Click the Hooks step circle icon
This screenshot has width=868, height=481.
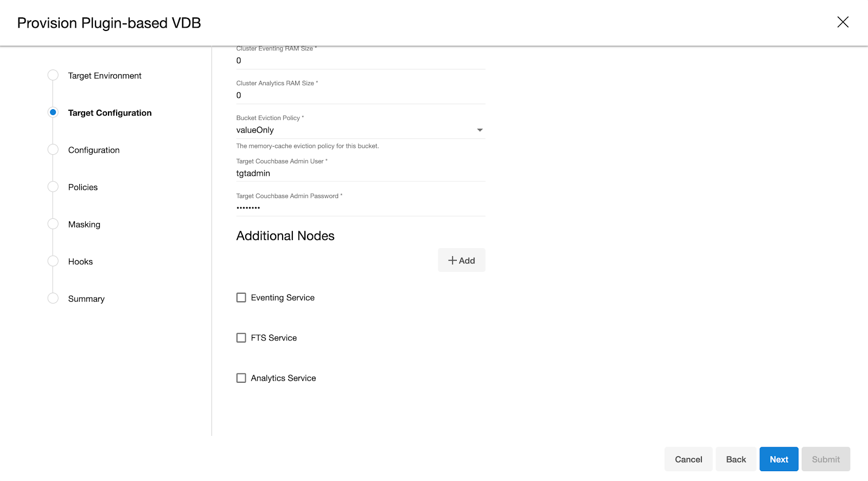coord(53,261)
